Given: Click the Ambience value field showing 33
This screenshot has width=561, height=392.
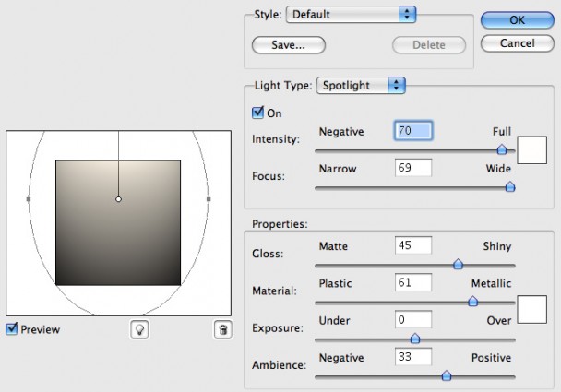Looking at the screenshot, I should (x=413, y=357).
